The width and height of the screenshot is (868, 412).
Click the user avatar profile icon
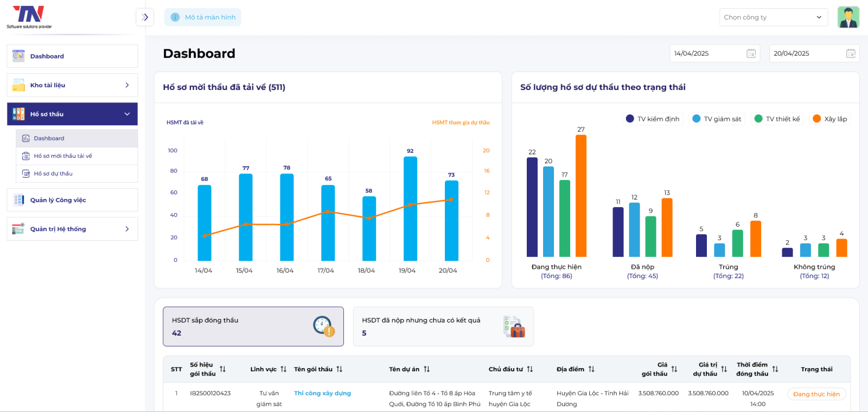tap(848, 17)
